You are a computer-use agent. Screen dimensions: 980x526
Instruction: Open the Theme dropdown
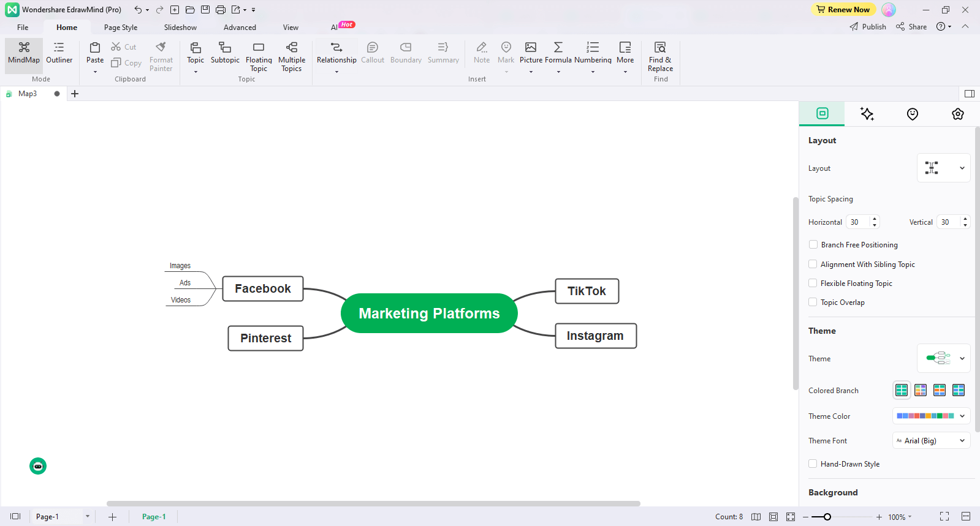click(x=944, y=358)
